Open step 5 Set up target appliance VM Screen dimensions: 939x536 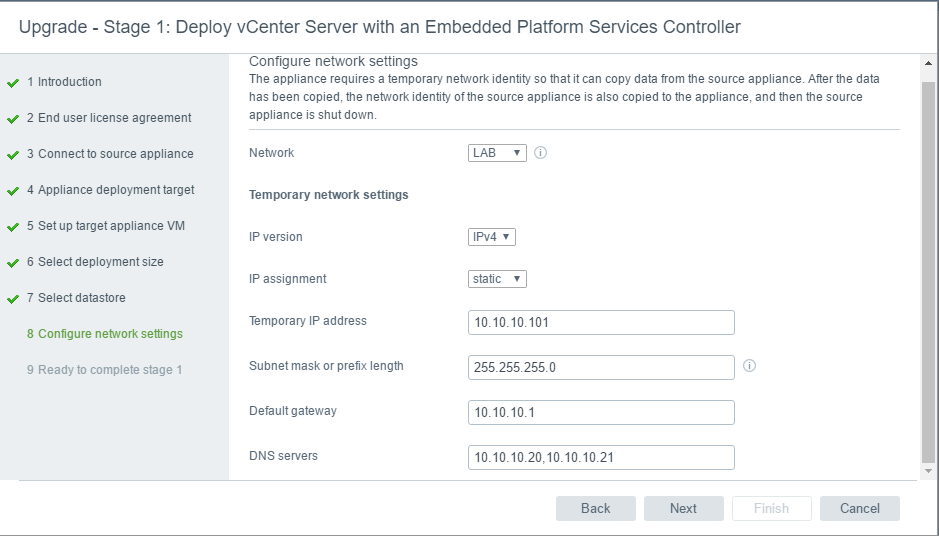coord(105,226)
